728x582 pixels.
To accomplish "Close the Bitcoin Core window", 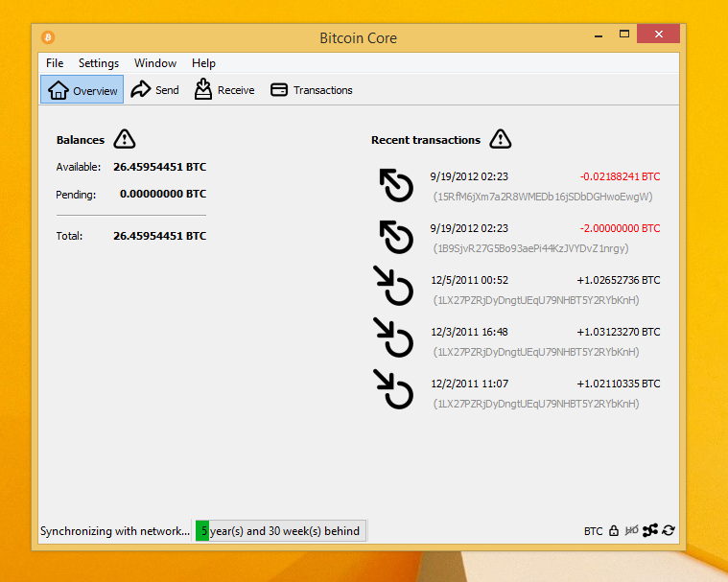I will [x=658, y=34].
